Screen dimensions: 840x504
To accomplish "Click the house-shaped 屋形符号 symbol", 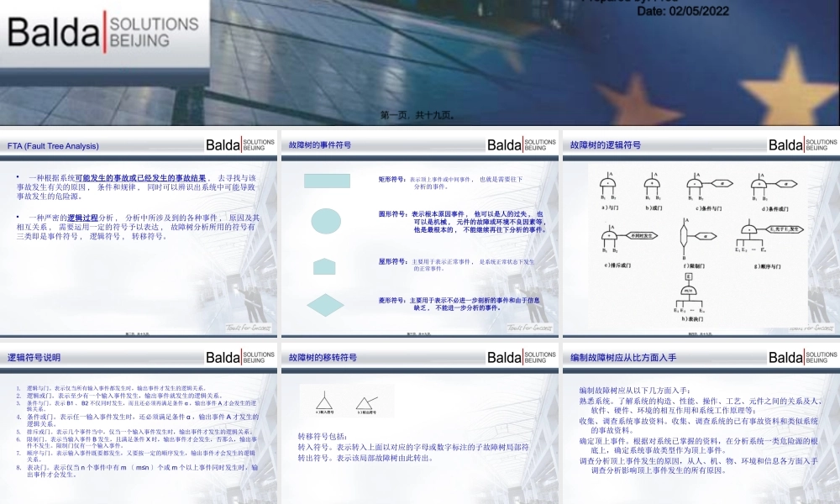I will (x=324, y=265).
